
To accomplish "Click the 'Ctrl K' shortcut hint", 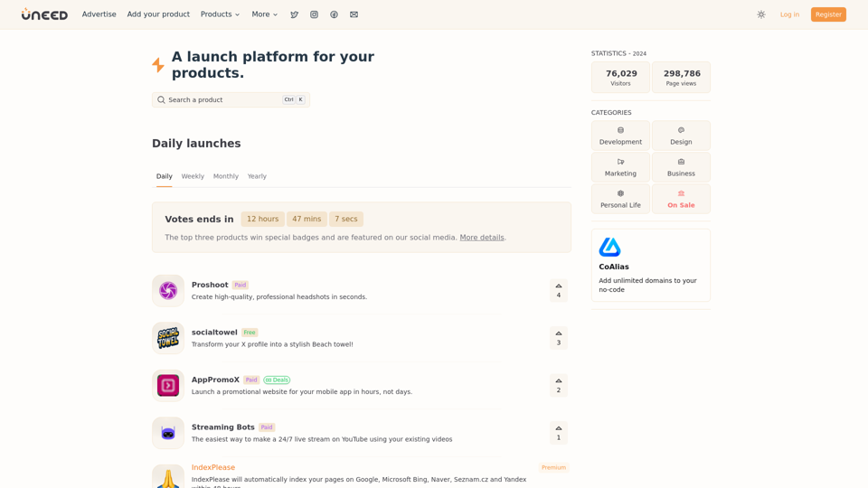I will [x=294, y=99].
